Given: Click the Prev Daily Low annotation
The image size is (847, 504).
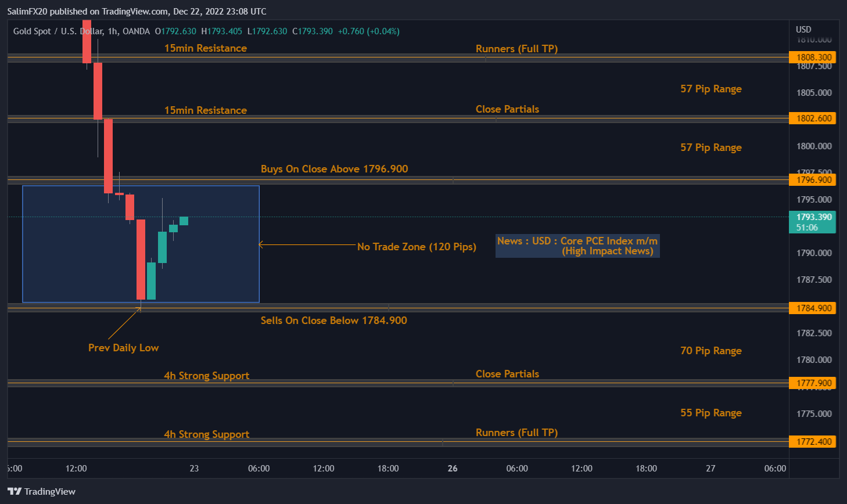Looking at the screenshot, I should (x=123, y=348).
